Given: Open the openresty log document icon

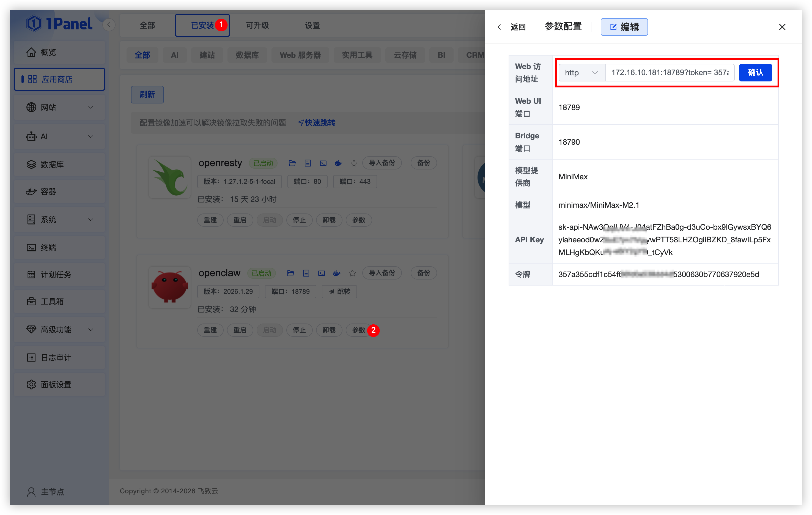Looking at the screenshot, I should 308,163.
